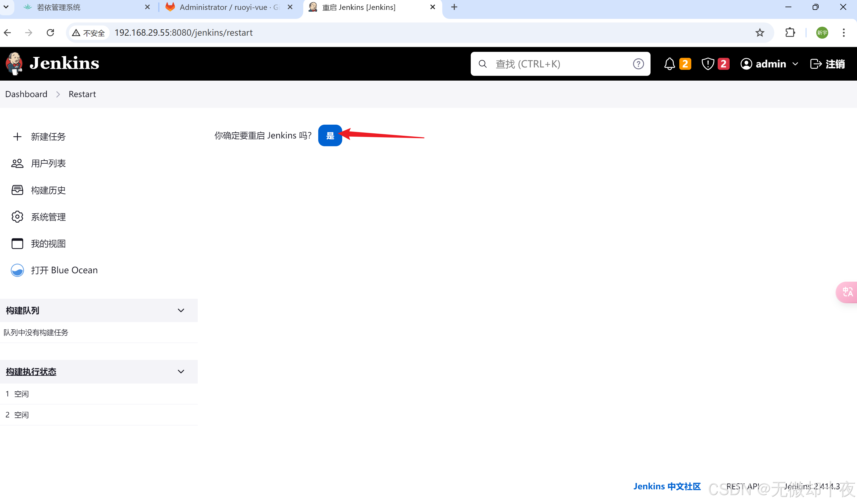
Task: Collapse the 构建队列 panel
Action: point(181,310)
